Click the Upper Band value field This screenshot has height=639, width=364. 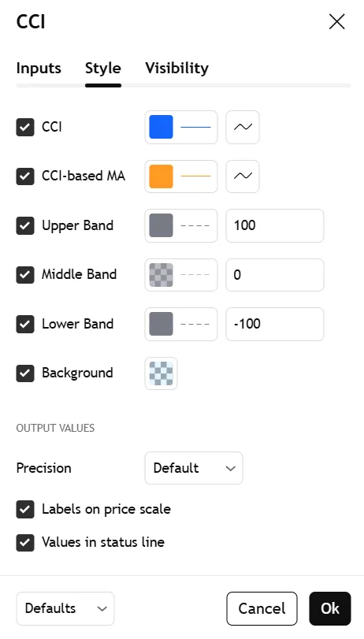tap(275, 226)
